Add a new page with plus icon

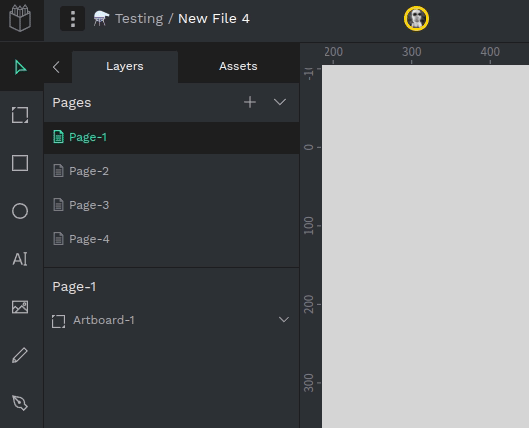250,102
